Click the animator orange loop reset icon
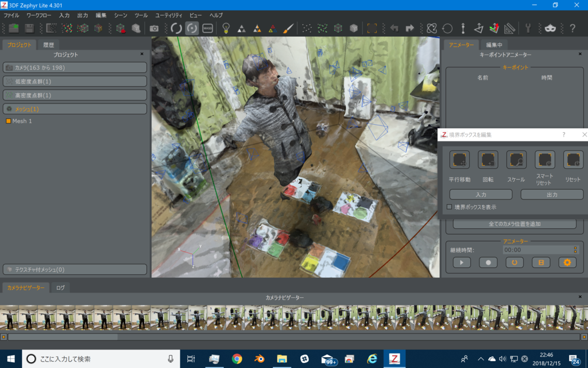This screenshot has height=368, width=588. coord(514,262)
